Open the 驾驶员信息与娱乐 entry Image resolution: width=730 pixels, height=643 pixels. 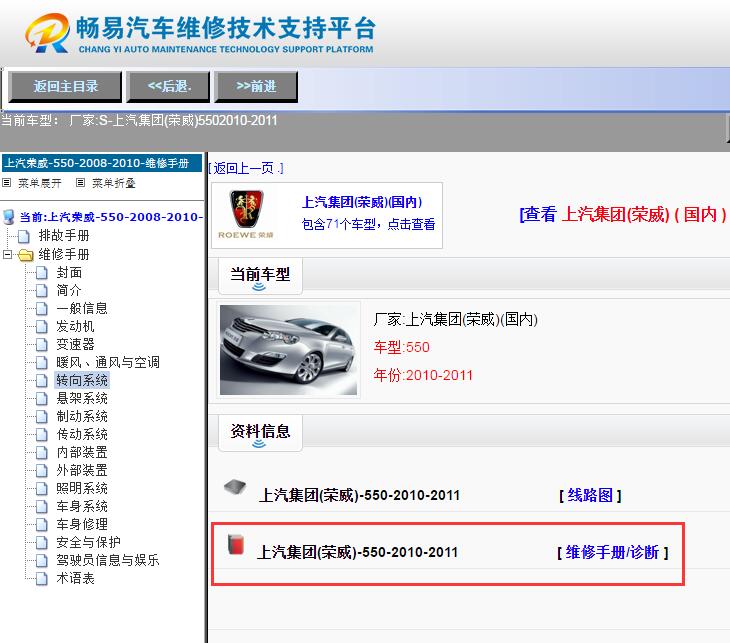[x=108, y=561]
